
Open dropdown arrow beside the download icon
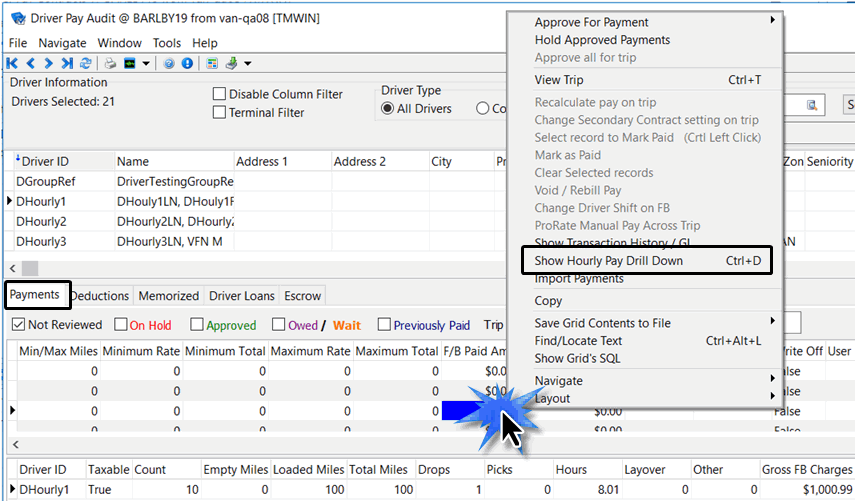point(247,64)
